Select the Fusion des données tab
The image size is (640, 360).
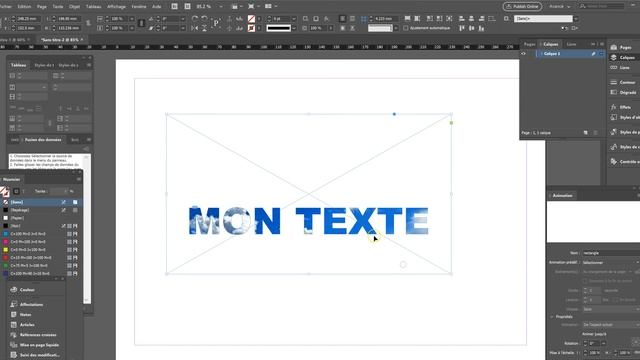pyautogui.click(x=43, y=140)
